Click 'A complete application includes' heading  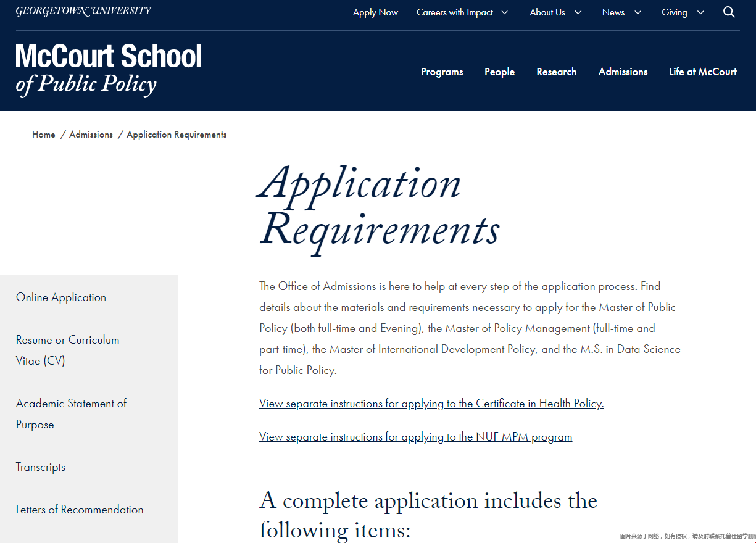(428, 514)
